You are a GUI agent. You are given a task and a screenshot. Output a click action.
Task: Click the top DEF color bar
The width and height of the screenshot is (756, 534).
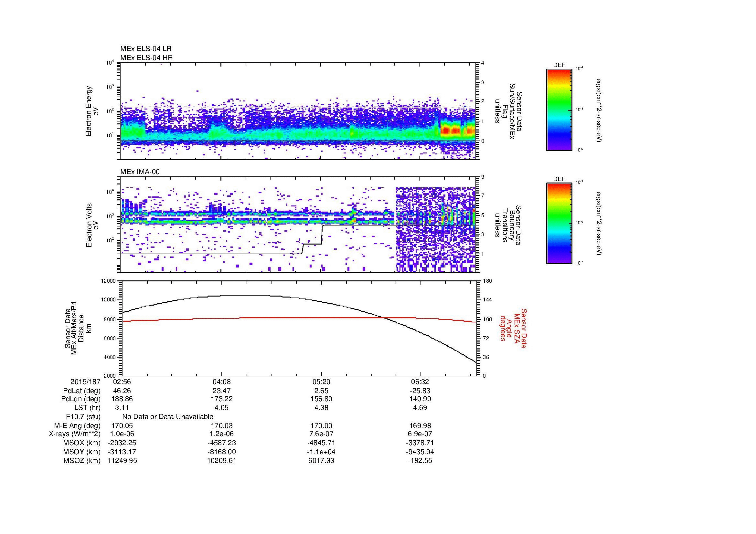point(559,110)
